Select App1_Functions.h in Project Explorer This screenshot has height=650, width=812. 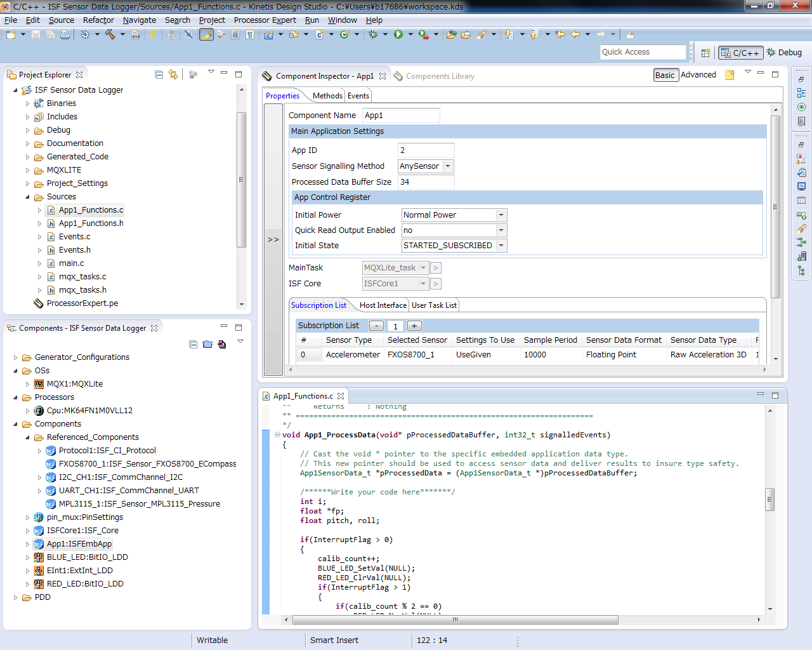coord(91,223)
